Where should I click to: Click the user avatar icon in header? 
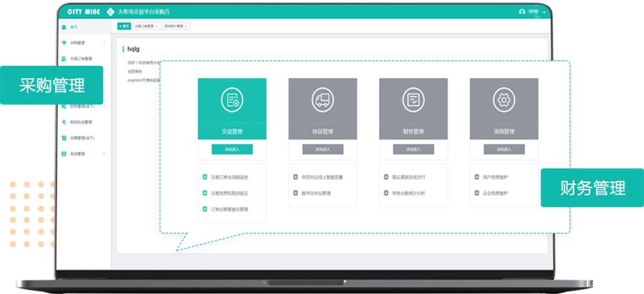click(x=522, y=12)
